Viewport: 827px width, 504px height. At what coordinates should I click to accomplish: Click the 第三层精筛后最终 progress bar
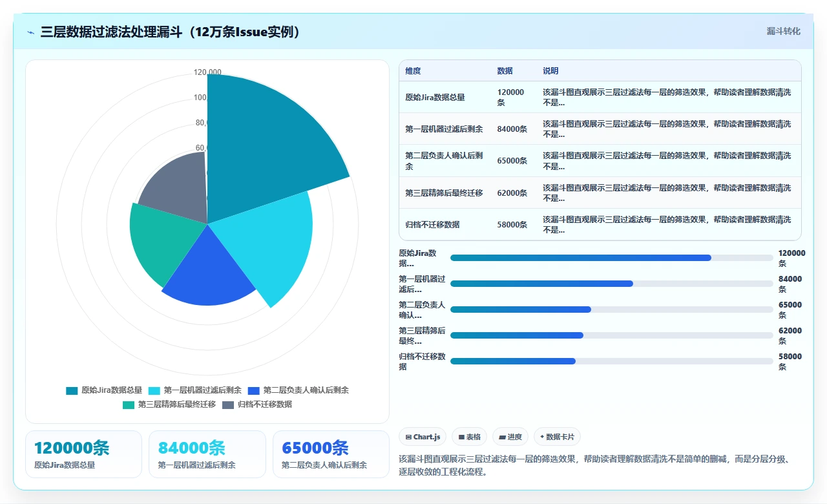click(x=611, y=335)
